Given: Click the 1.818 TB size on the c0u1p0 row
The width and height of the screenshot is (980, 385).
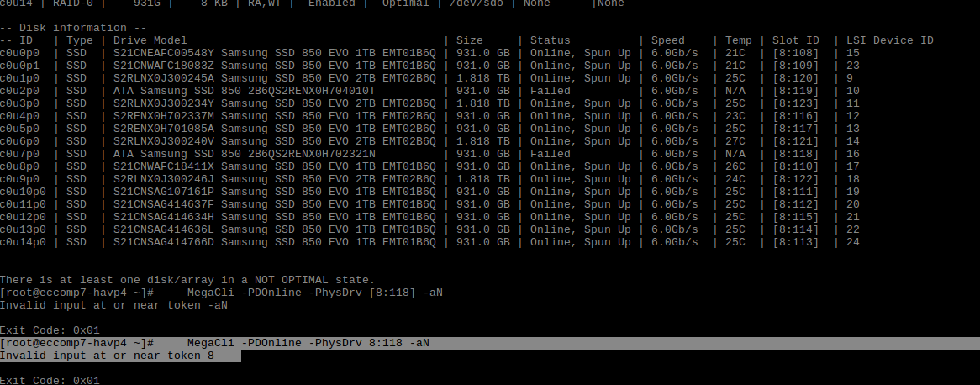Looking at the screenshot, I should (482, 78).
